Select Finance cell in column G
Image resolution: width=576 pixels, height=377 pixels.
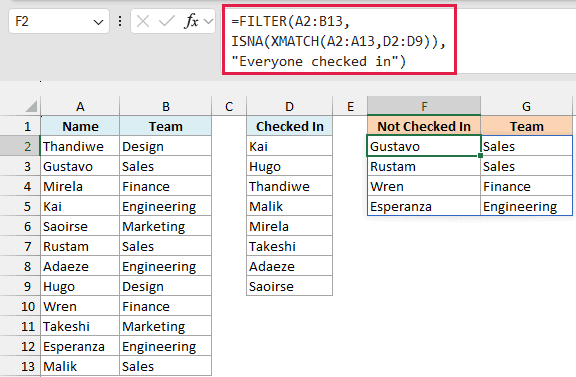point(526,186)
